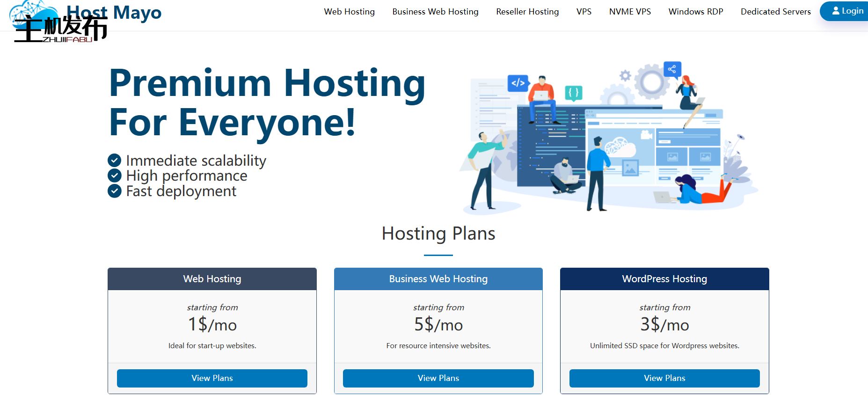Click the green curly braces icon
Screen dimensions: 868x395
(x=573, y=93)
